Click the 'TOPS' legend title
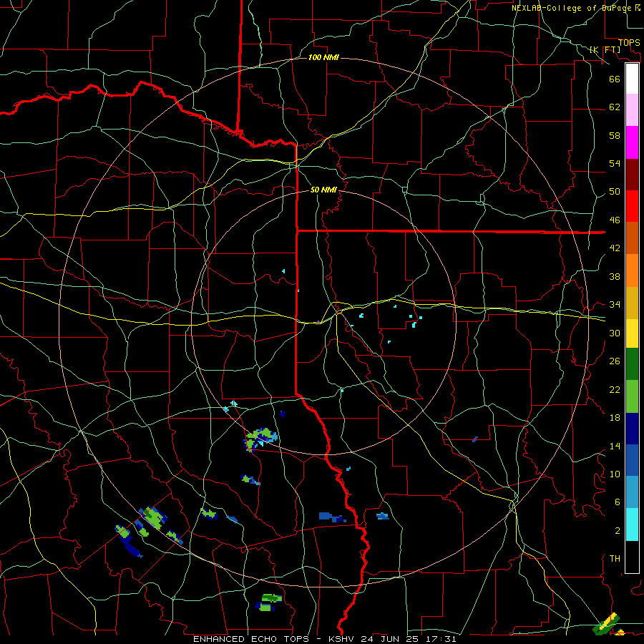Screen dimensions: 644x644 click(629, 43)
